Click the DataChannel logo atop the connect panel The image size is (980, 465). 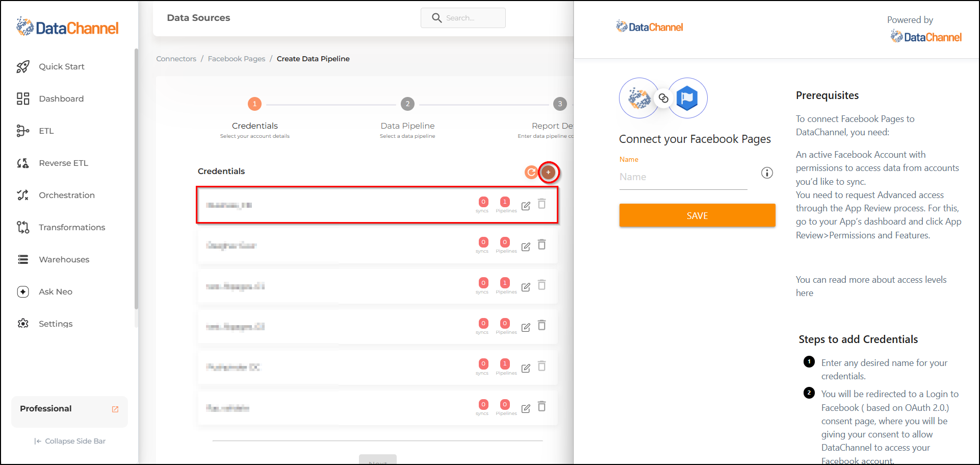(x=650, y=27)
